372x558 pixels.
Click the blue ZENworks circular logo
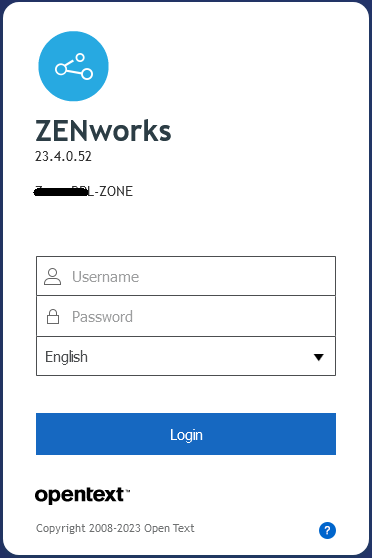pyautogui.click(x=73, y=66)
